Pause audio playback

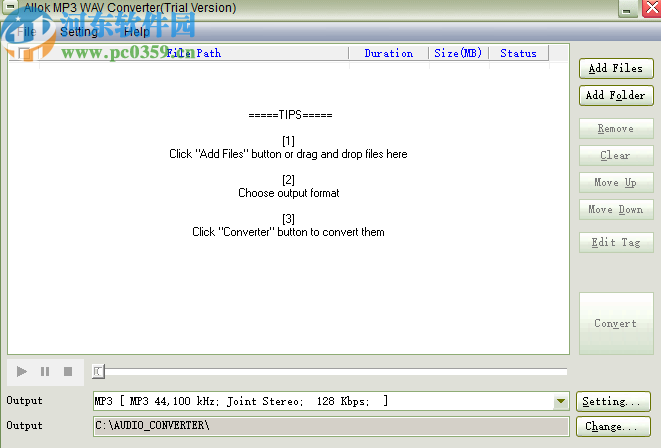point(45,372)
